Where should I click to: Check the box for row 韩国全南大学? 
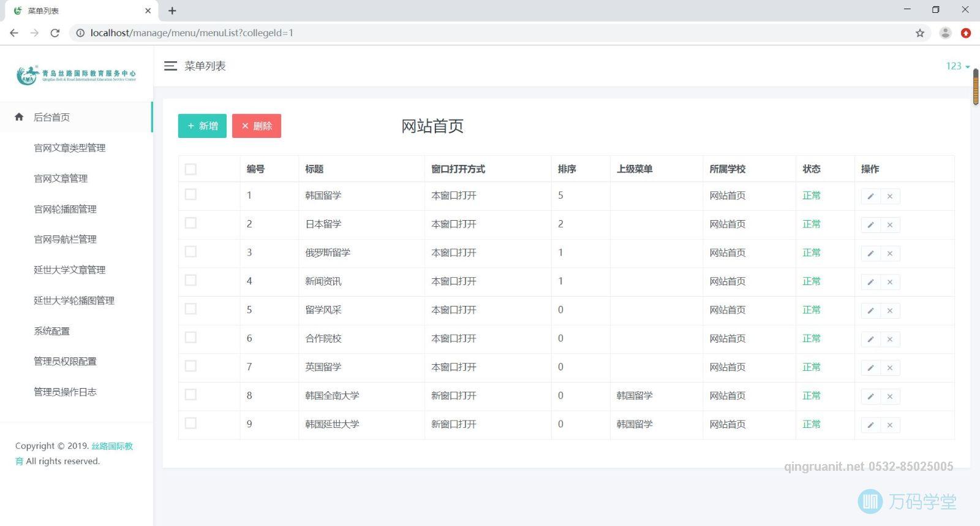190,395
